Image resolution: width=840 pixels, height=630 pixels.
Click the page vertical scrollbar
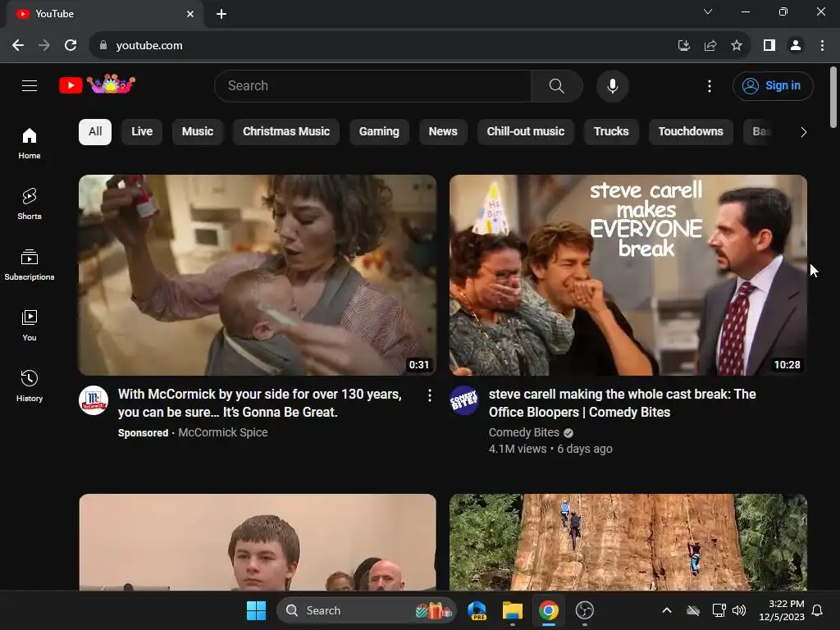pyautogui.click(x=833, y=98)
